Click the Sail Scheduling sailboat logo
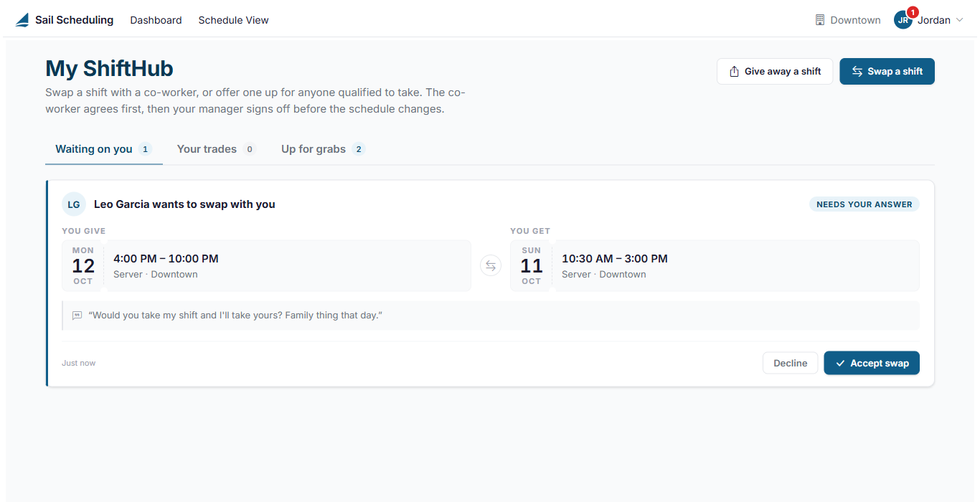Viewport: 980px width, 502px height. pyautogui.click(x=22, y=20)
